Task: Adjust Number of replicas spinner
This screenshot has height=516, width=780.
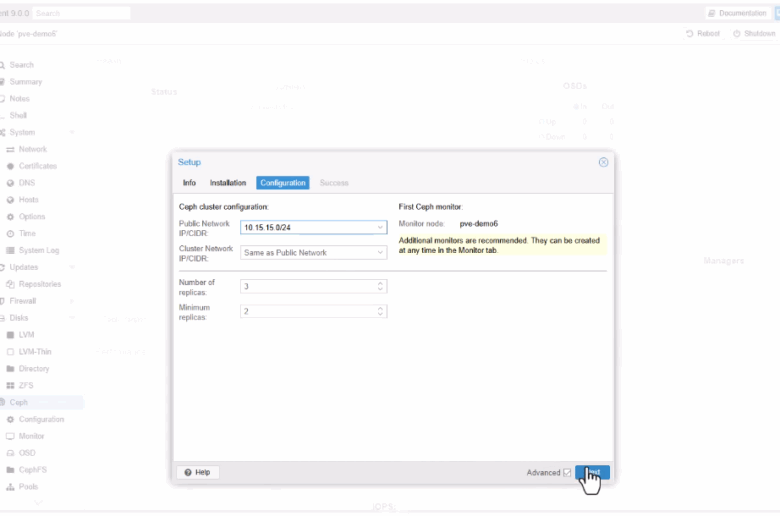Action: coord(380,286)
